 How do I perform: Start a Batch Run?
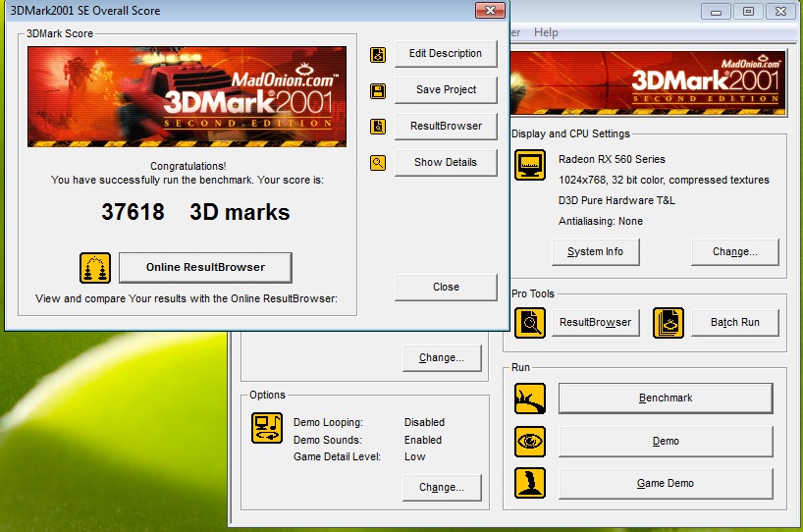tap(735, 323)
